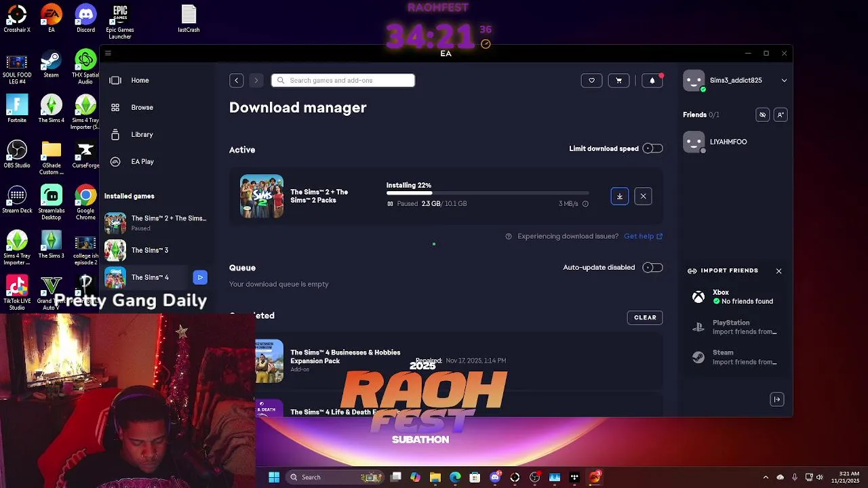
Task: Open OBS Studio desktop shortcut
Action: pyautogui.click(x=17, y=155)
